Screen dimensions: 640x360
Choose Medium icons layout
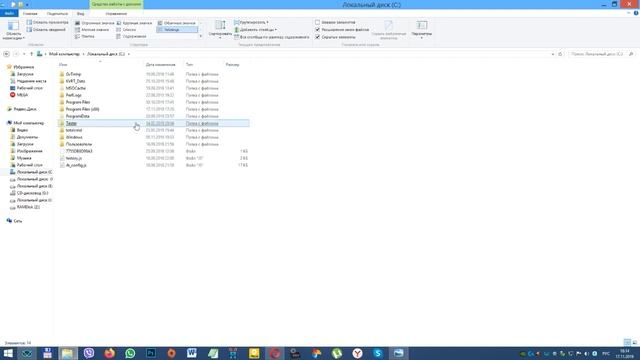tap(177, 23)
